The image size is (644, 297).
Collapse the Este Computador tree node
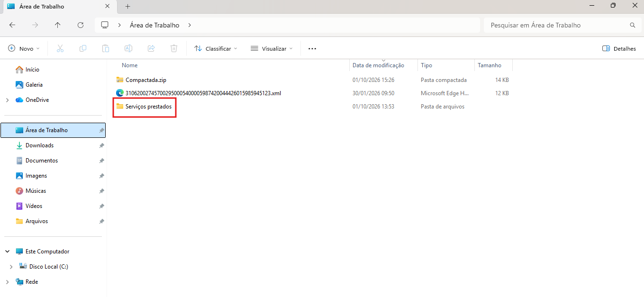click(7, 252)
